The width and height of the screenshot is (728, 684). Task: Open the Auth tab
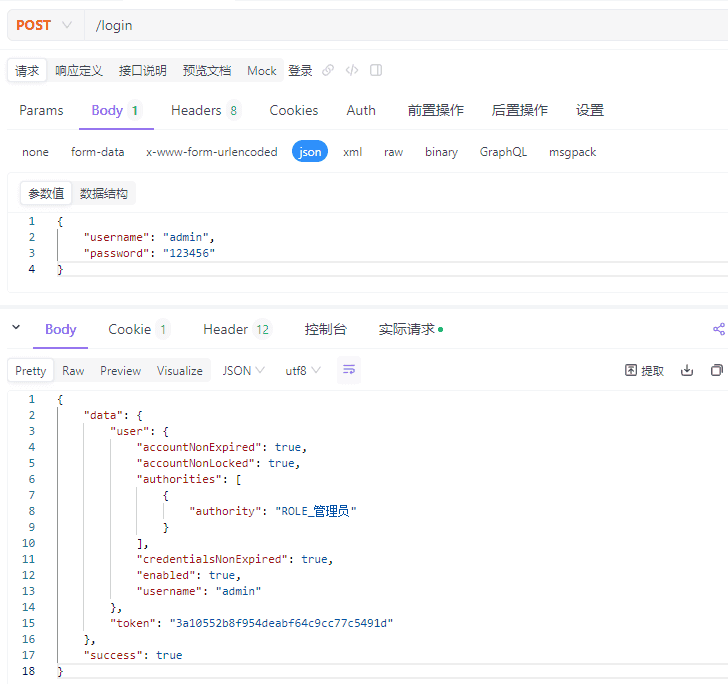[361, 111]
